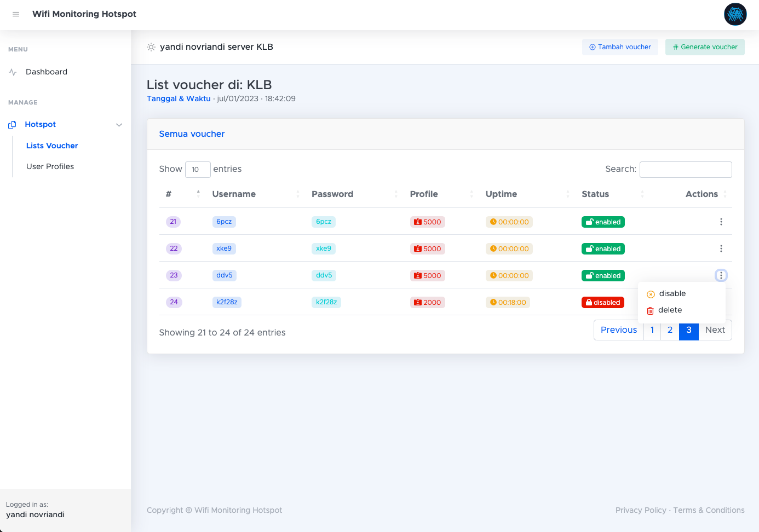Click the Search input field

click(686, 170)
